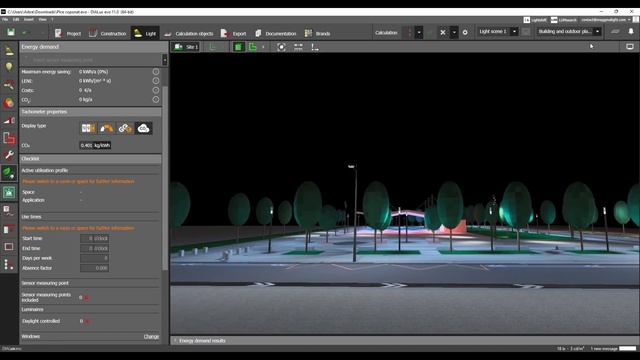Screen dimensions: 640x360
Task: Select the color filter tool in sidebar
Action: [9, 102]
